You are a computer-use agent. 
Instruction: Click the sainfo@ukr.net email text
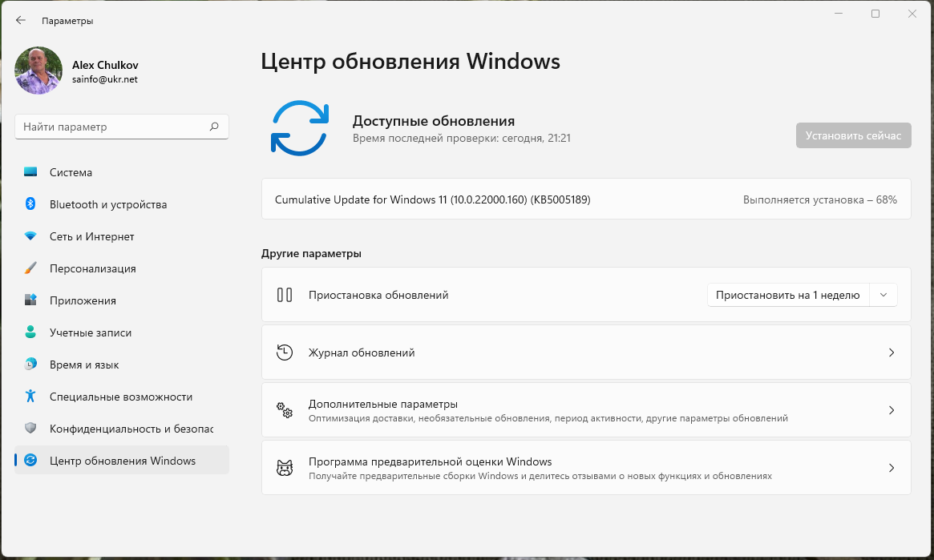pyautogui.click(x=105, y=79)
